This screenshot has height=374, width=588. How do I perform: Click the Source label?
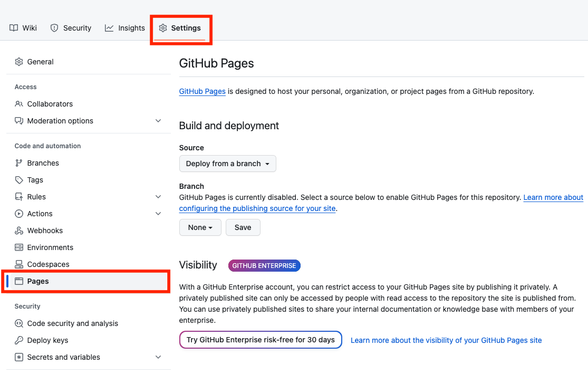tap(191, 148)
